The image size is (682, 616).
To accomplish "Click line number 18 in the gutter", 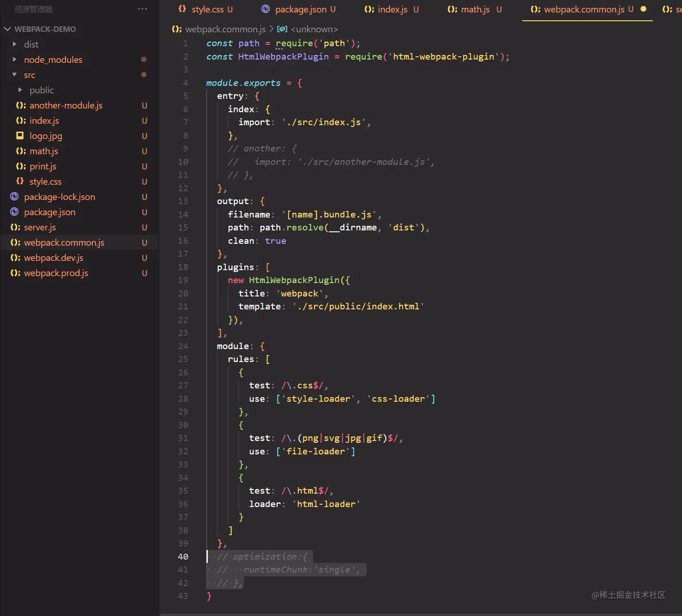I will [183, 267].
